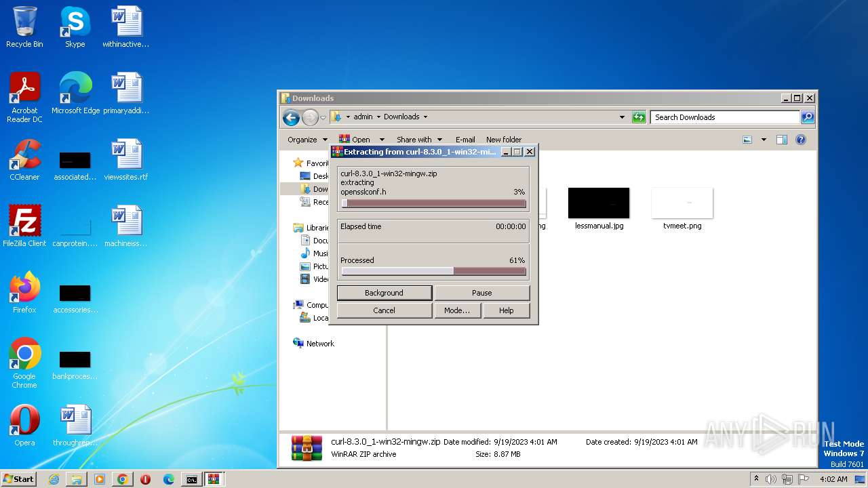The width and height of the screenshot is (868, 488).
Task: Launch Skype from the desktop
Action: (75, 27)
